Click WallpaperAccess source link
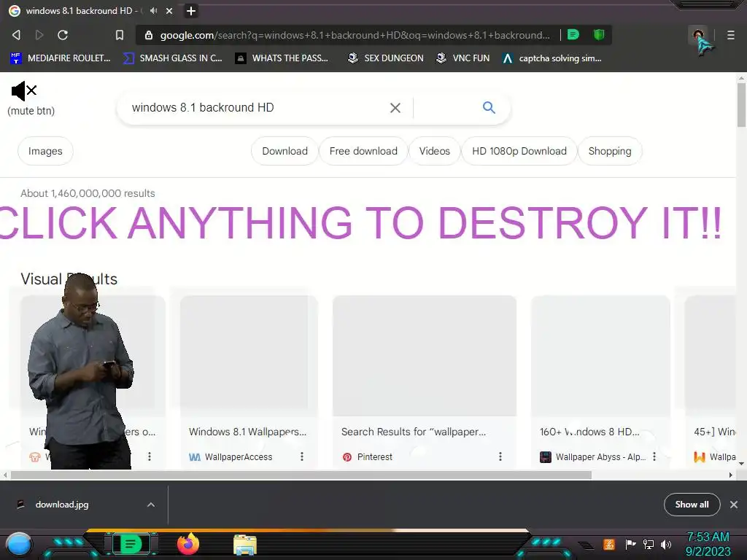Image resolution: width=747 pixels, height=560 pixels. [x=231, y=457]
